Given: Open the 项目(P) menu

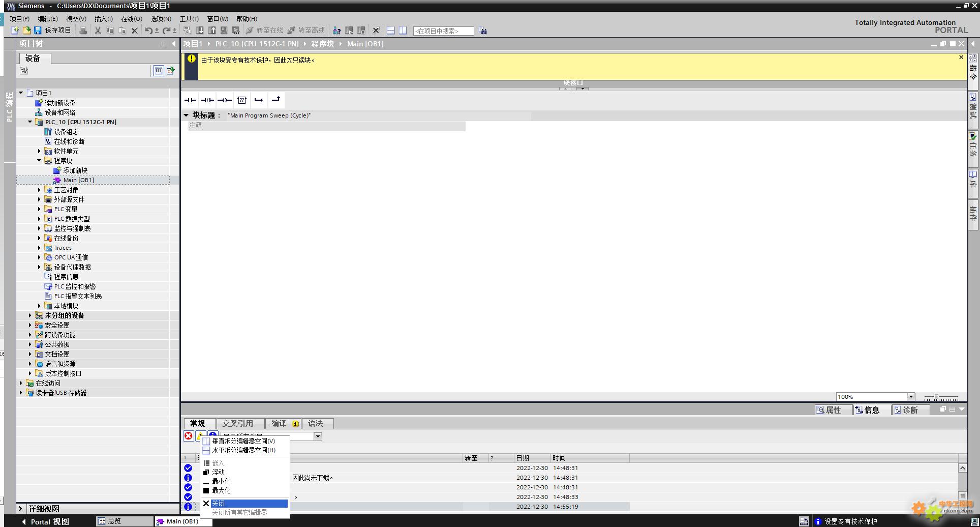Looking at the screenshot, I should (19, 19).
